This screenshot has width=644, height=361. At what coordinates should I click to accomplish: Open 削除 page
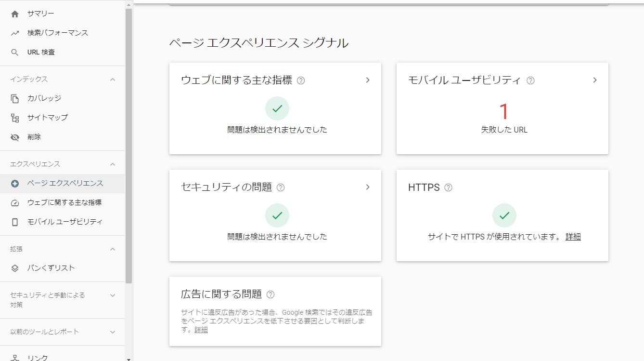pyautogui.click(x=62, y=137)
